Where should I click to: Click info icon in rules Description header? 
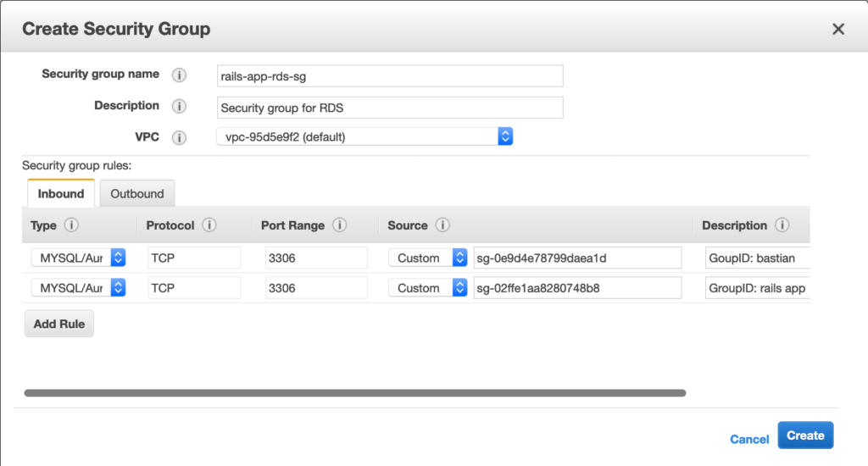(782, 225)
